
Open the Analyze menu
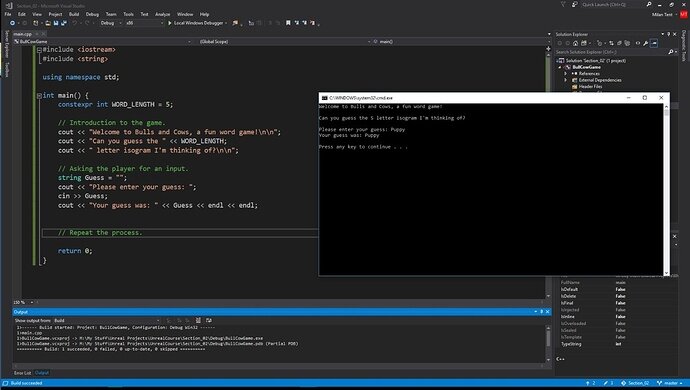point(162,14)
